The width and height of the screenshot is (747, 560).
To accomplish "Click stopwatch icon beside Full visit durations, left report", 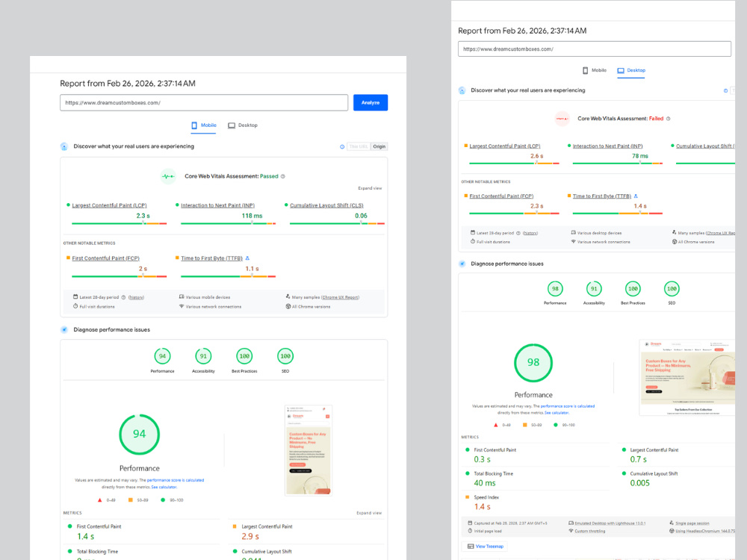I will click(x=75, y=306).
